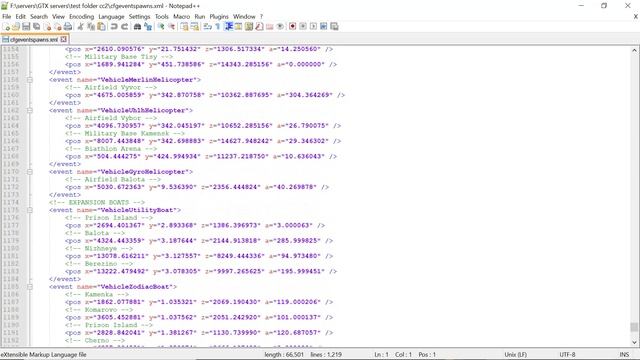
Task: Open the Search menu
Action: coord(39,17)
